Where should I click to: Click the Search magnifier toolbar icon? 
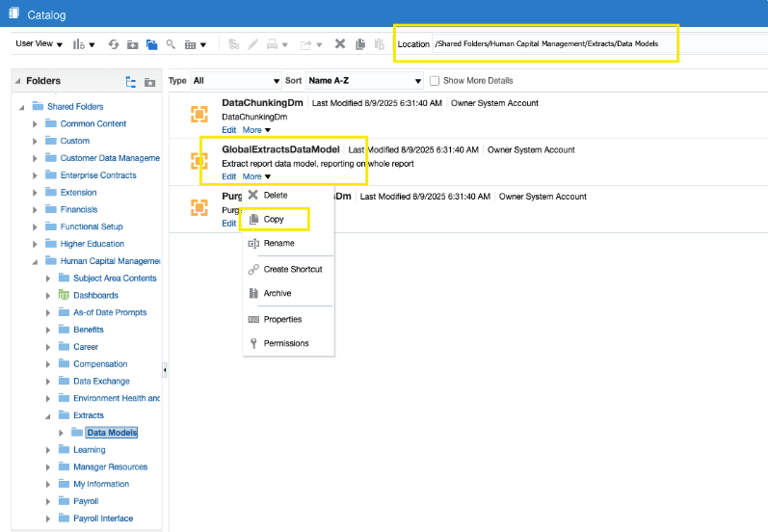pos(171,44)
